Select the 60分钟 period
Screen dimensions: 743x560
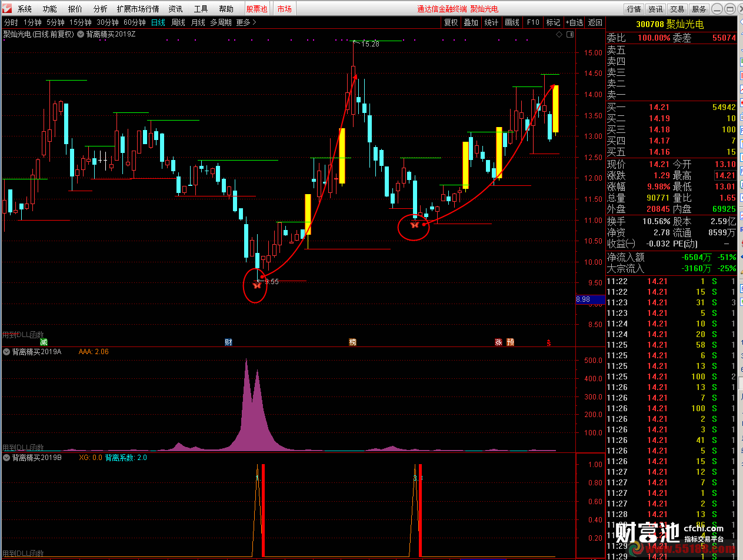[135, 22]
